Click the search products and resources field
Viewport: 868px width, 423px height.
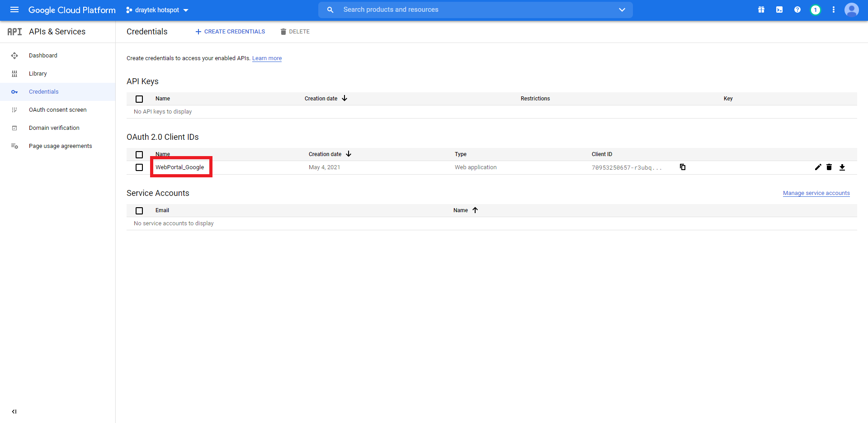pyautogui.click(x=476, y=10)
